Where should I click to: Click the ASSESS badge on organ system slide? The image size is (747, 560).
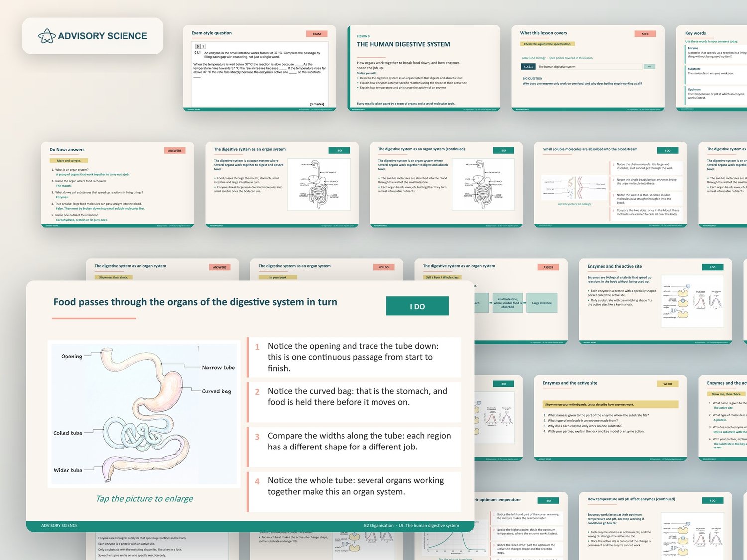(548, 267)
